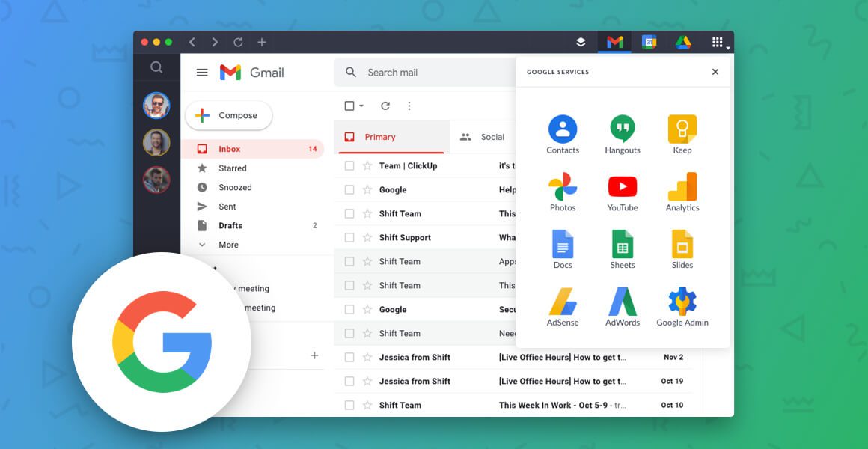
Task: Refresh the inbox with the reload icon
Action: [385, 106]
